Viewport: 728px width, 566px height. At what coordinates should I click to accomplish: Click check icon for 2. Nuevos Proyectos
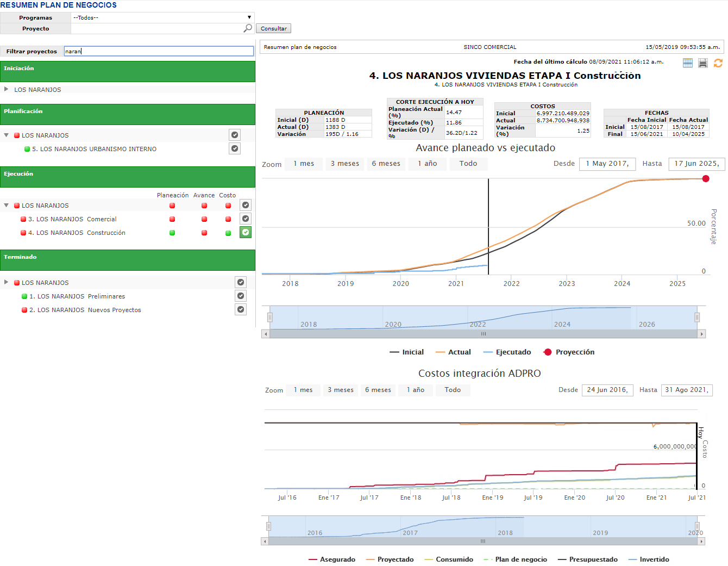point(241,309)
